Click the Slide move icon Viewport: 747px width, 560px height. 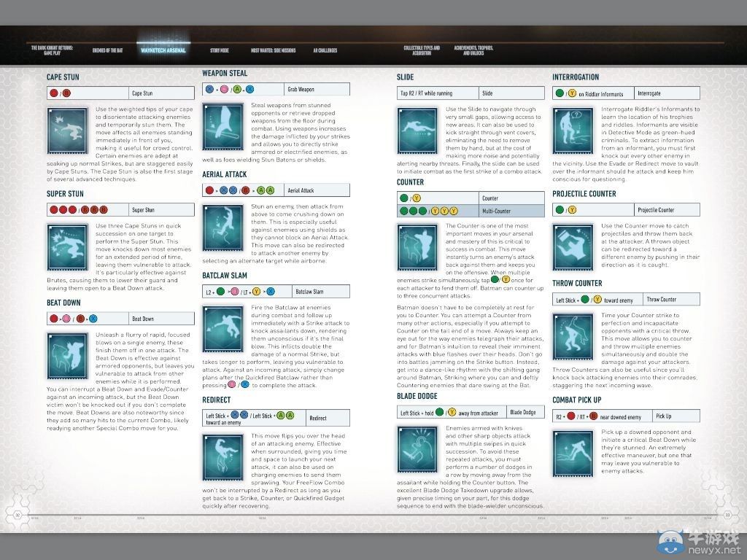click(418, 128)
